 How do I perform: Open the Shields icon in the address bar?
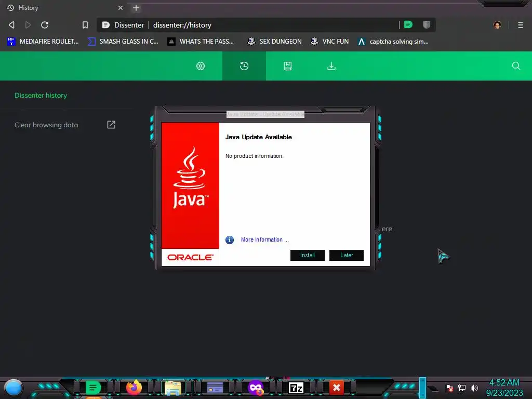click(x=427, y=24)
